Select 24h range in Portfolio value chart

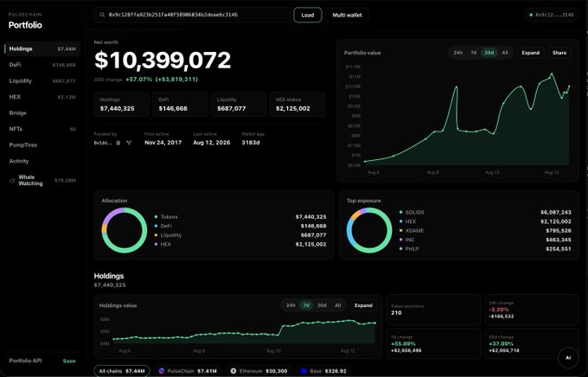coord(458,53)
